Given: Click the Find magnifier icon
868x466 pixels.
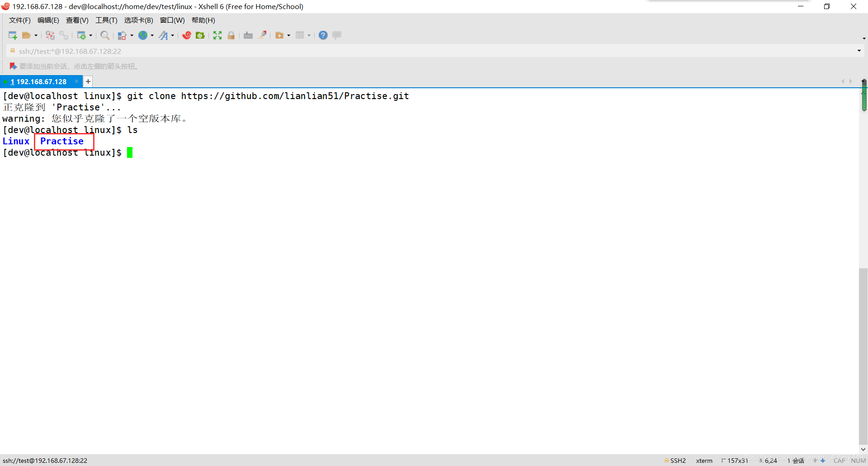Looking at the screenshot, I should (x=105, y=35).
